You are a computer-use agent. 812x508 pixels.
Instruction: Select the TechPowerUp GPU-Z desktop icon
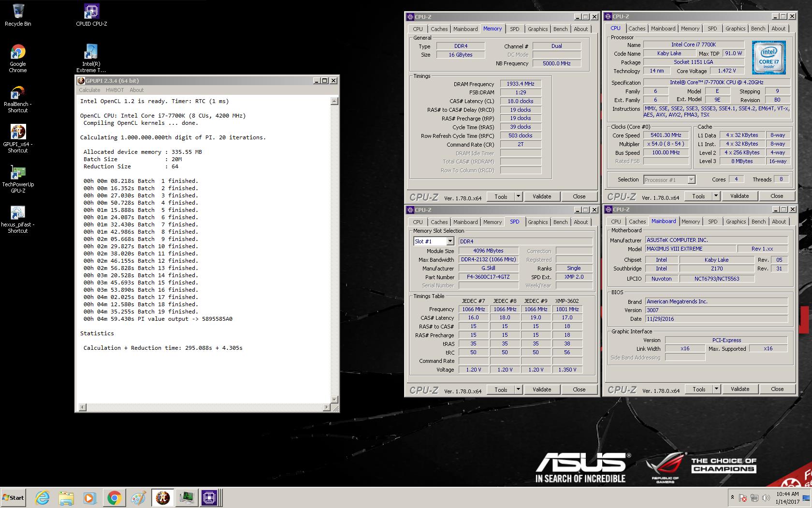[x=18, y=179]
